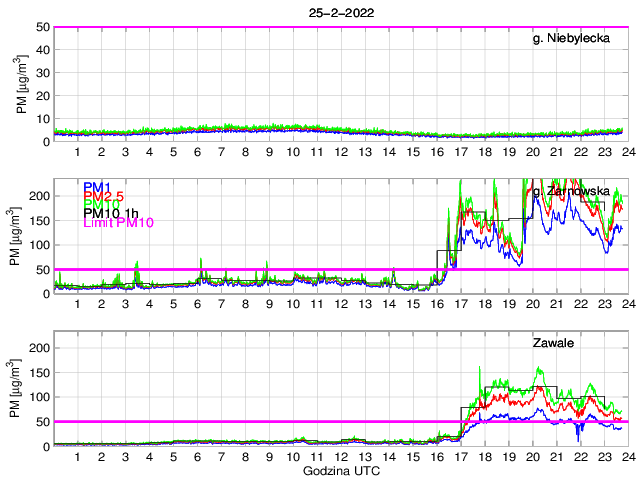Click hour 6 tick on the Niebylecka plot
The image size is (640, 480).
click(197, 151)
